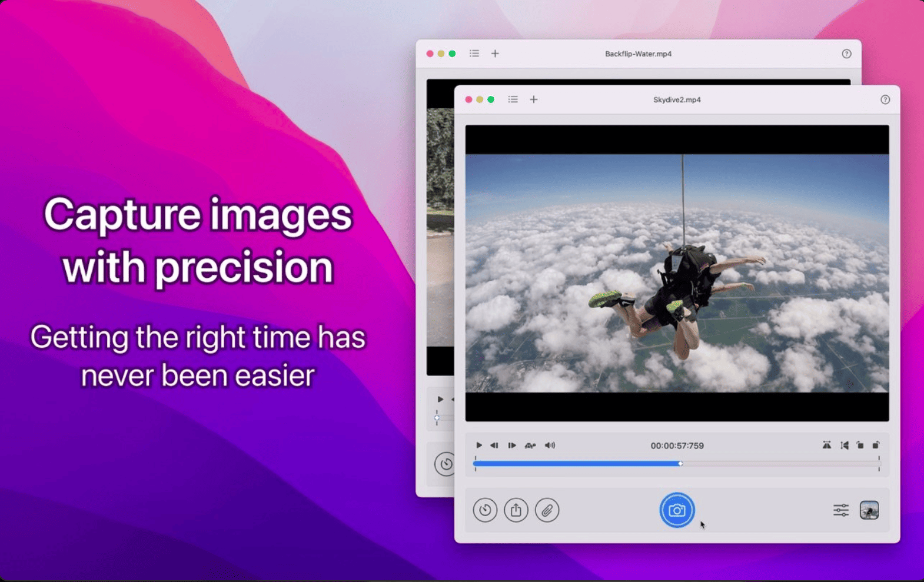Zoom the Skydive2.mp4 window with green button
Screen dimensions: 924x582
[491, 99]
